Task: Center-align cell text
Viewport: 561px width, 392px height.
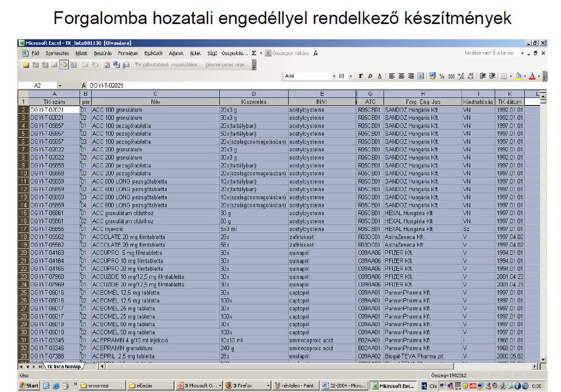Action: pos(402,76)
